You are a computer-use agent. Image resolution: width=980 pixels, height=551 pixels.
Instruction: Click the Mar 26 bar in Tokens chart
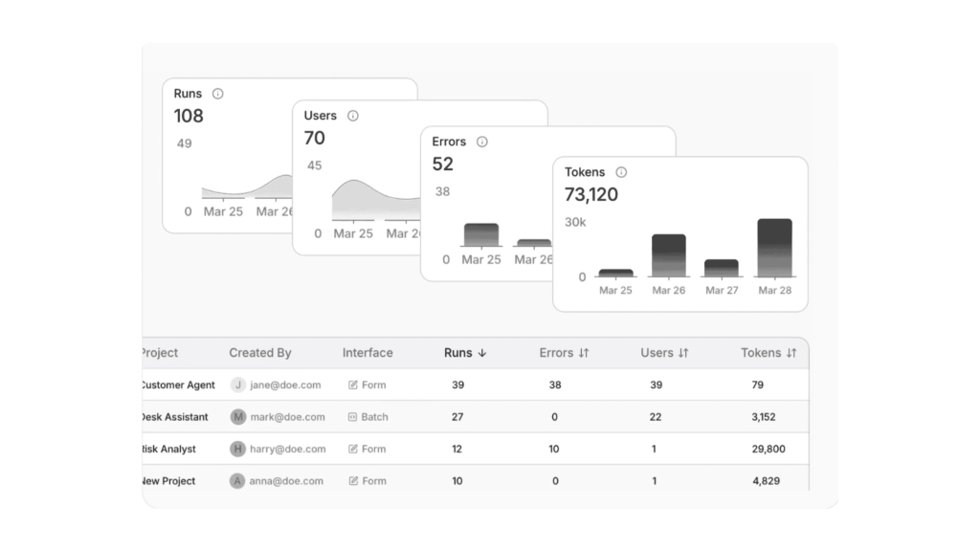[x=669, y=255]
